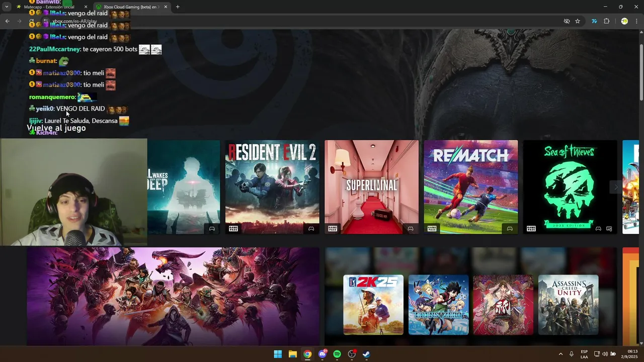This screenshot has height=362, width=644.
Task: Click the controller icon on Sea of Thieves
Action: (x=598, y=229)
